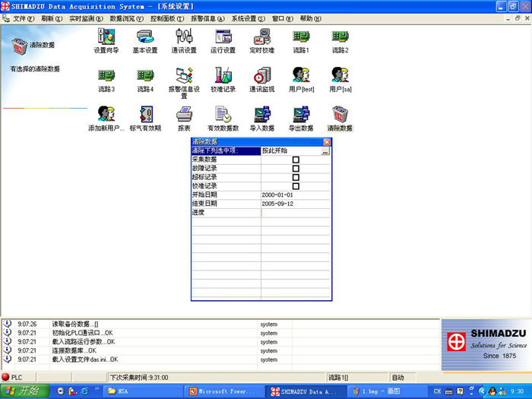The height and width of the screenshot is (399, 532).
Task: Enable the 故障记录 checkbox
Action: pyautogui.click(x=296, y=169)
